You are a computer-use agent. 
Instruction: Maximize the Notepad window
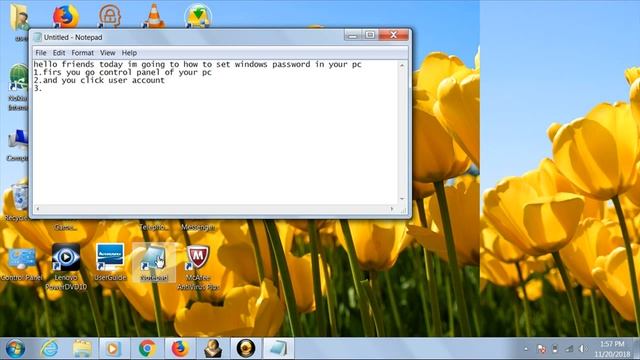[370, 35]
